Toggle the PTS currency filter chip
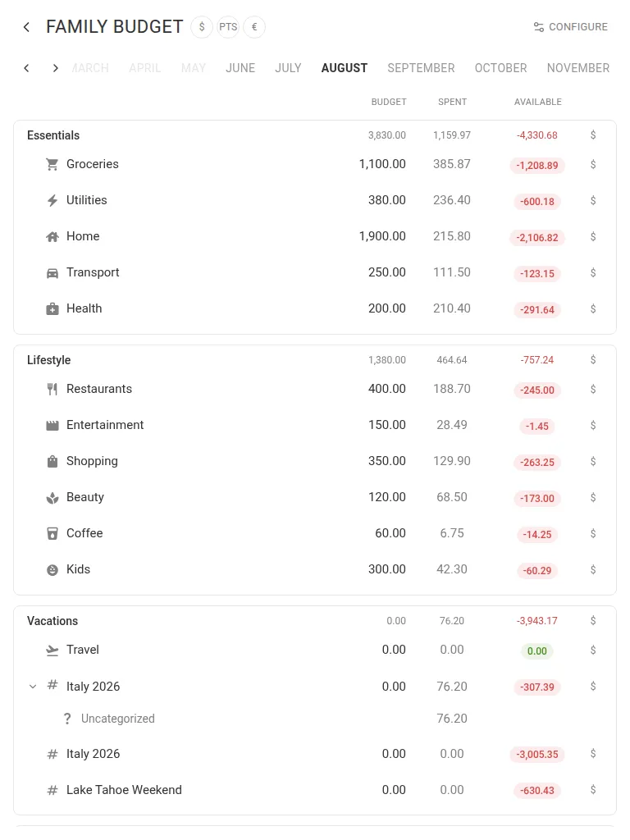The image size is (630, 840). [228, 27]
